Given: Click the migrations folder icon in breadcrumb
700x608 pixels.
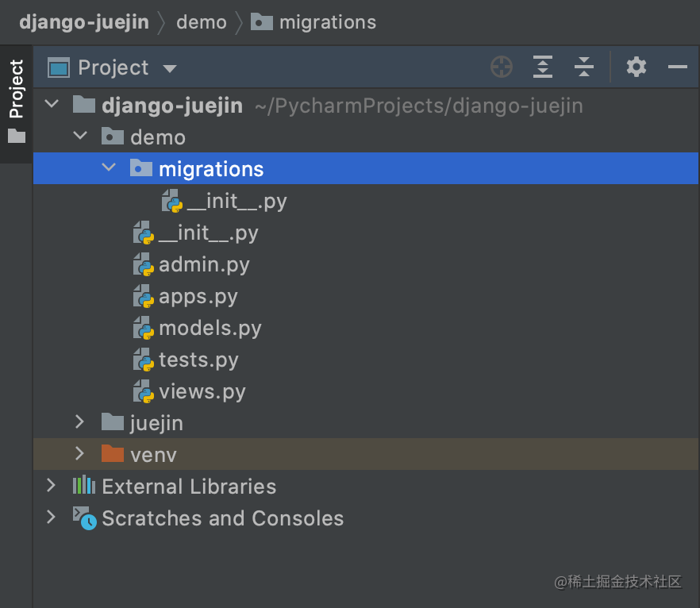Looking at the screenshot, I should click(x=262, y=21).
